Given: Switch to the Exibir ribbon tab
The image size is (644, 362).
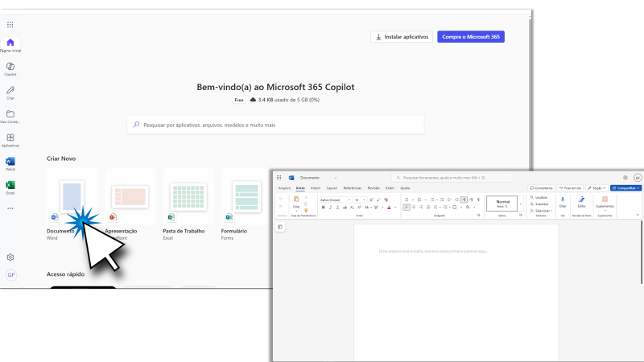Looking at the screenshot, I should tap(390, 188).
